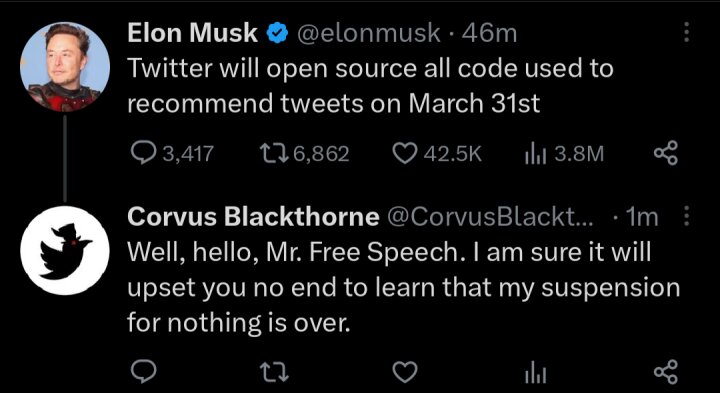Open more options on Elon Musk's tweet
The height and width of the screenshot is (393, 720).
coord(686,33)
